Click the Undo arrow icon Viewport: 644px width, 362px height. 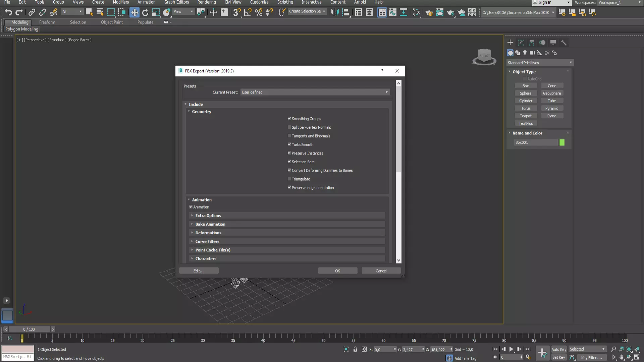(x=8, y=13)
